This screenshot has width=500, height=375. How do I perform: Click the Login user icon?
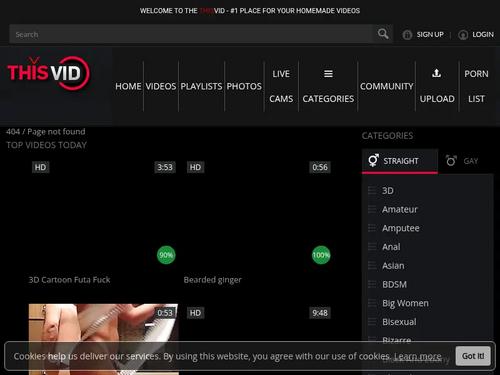tap(463, 35)
